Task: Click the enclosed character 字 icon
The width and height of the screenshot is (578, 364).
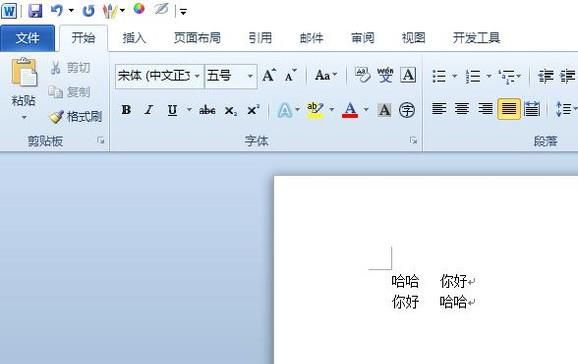Action: click(x=407, y=110)
